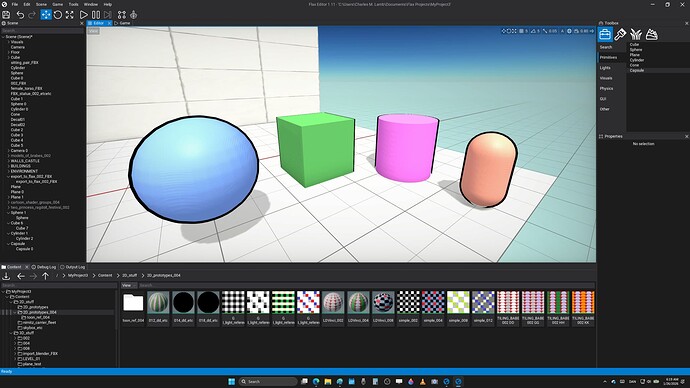Toggle the viewport translate gizmo mini icon

503,31
